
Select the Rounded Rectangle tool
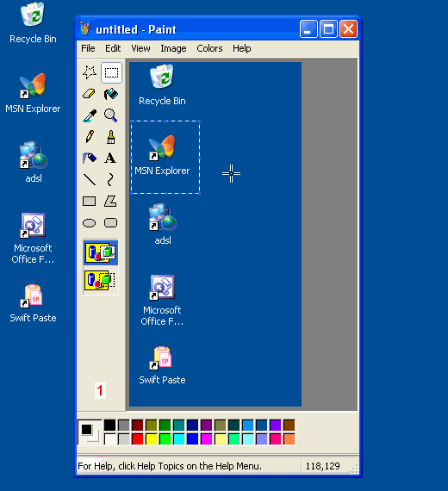tap(111, 222)
